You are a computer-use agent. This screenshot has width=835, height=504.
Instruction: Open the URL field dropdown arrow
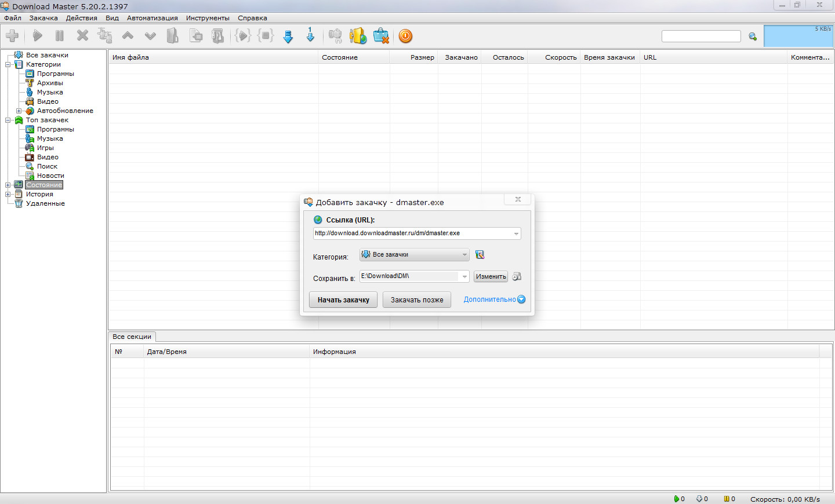tap(516, 233)
